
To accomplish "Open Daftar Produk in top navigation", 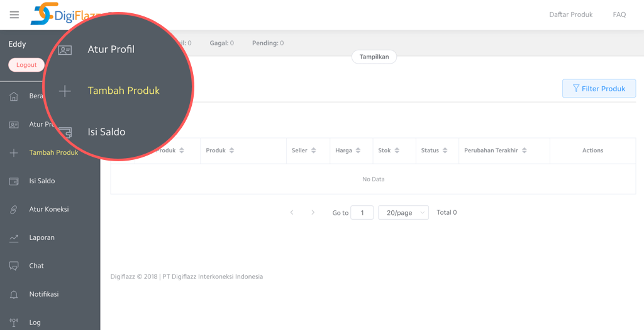I will pos(570,14).
